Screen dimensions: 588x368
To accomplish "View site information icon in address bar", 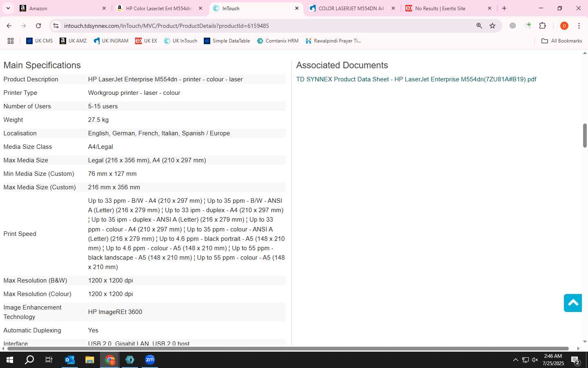I will (x=56, y=26).
